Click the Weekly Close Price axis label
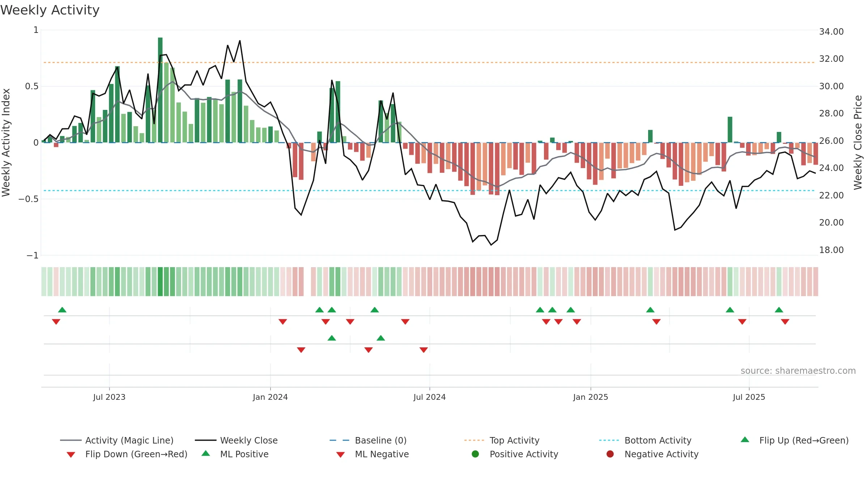868x488 pixels. [x=858, y=142]
